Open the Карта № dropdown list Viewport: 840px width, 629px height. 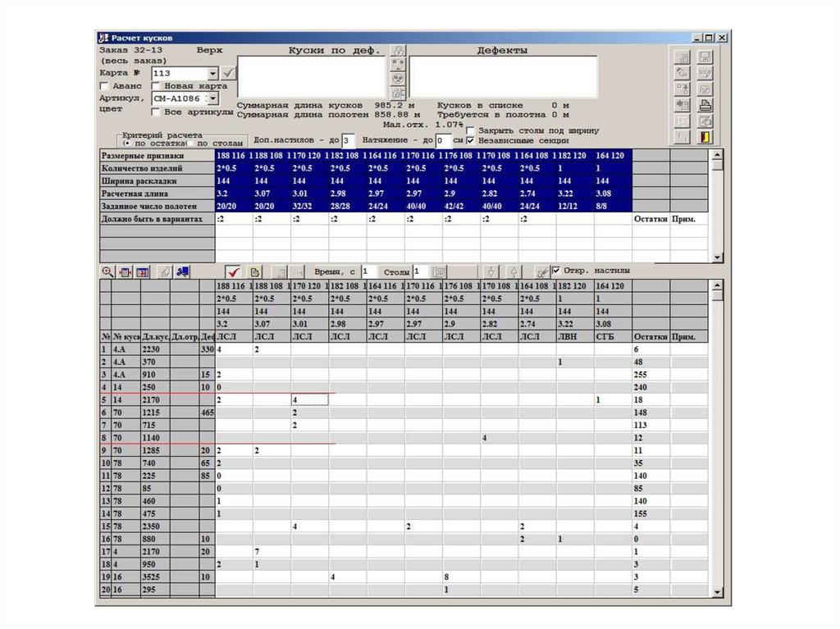(x=213, y=73)
